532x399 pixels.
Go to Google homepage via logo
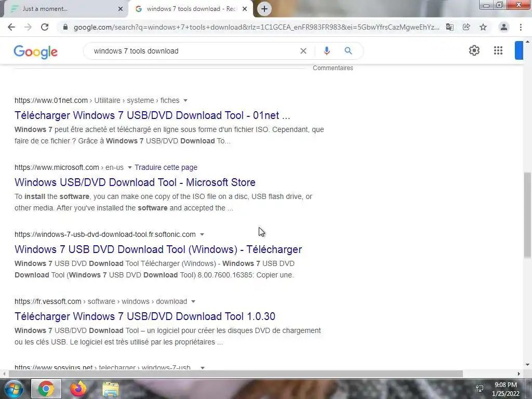click(36, 51)
